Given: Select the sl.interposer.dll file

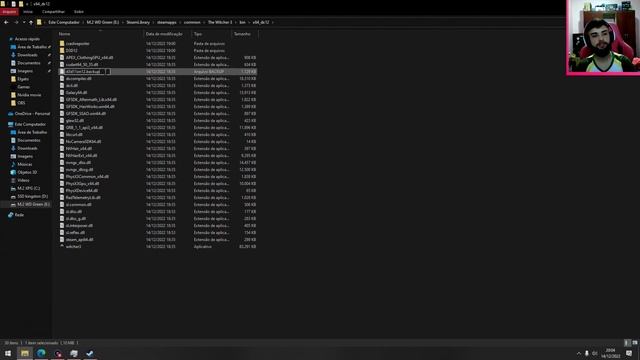Looking at the screenshot, I should pos(79,225).
